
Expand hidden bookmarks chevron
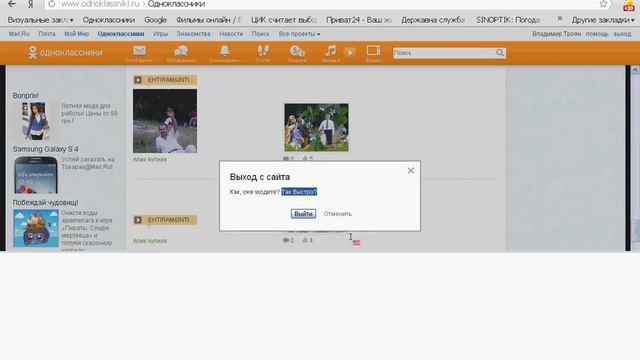click(x=560, y=19)
